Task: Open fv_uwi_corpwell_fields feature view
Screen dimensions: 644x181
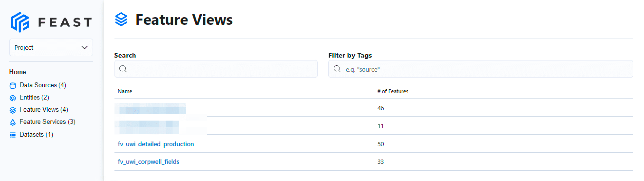Action: [x=149, y=162]
